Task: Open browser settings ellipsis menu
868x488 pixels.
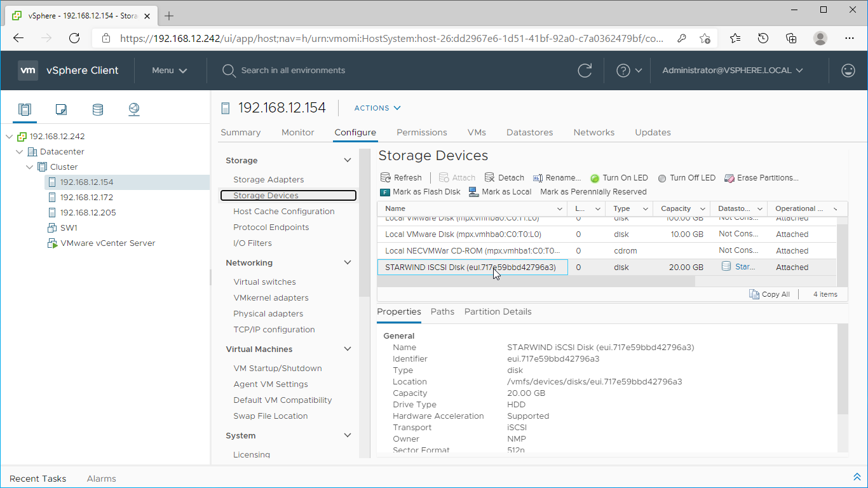Action: pos(850,38)
